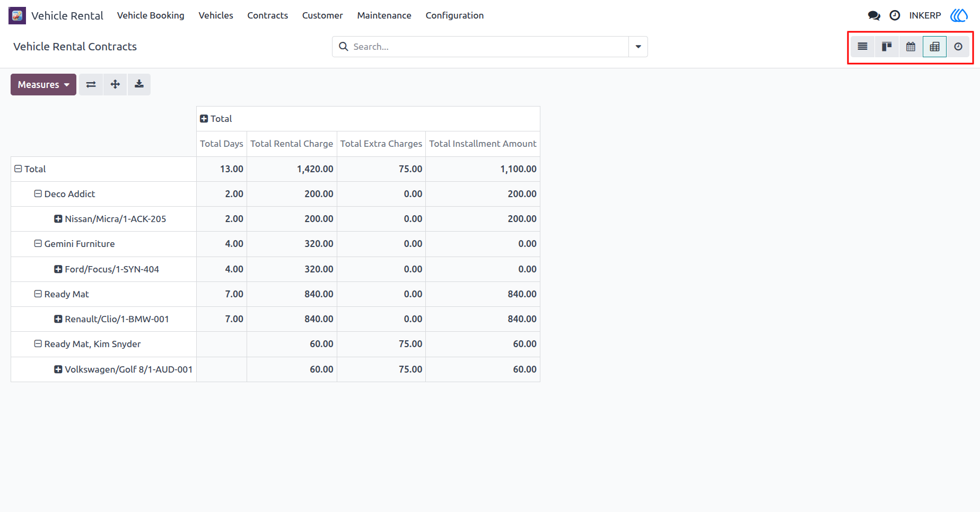Open the activity view clock icon
The width and height of the screenshot is (980, 512).
(958, 47)
